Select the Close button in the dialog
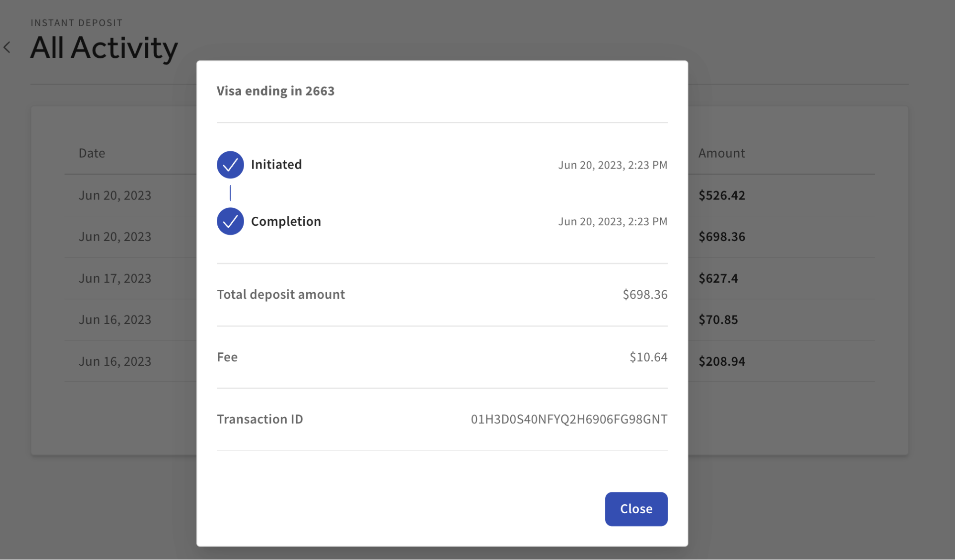This screenshot has width=955, height=560. pyautogui.click(x=636, y=508)
